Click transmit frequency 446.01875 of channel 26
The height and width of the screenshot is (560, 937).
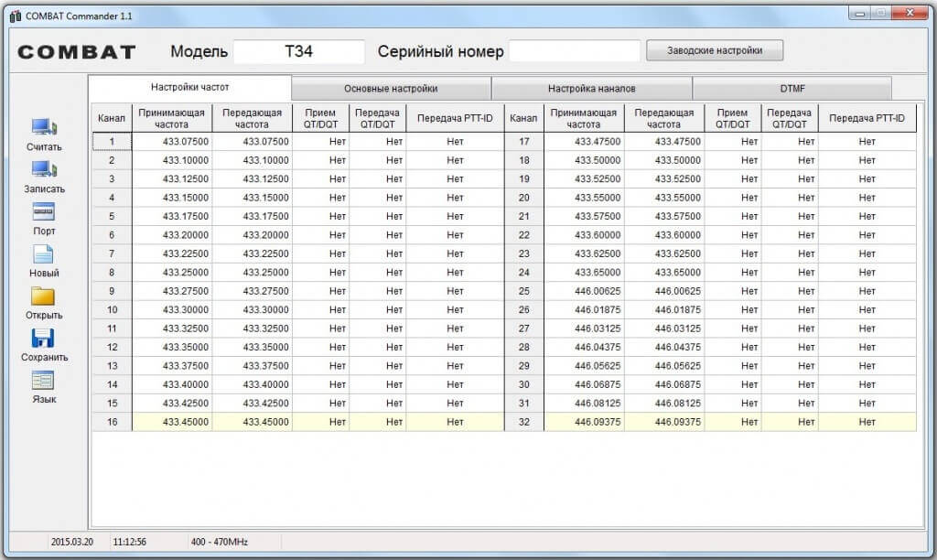pyautogui.click(x=664, y=309)
